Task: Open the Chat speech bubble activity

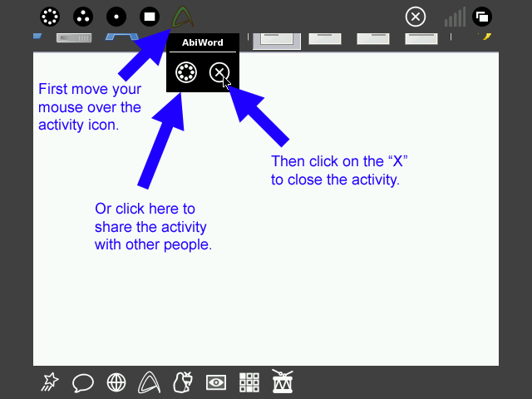Action: pos(83,382)
